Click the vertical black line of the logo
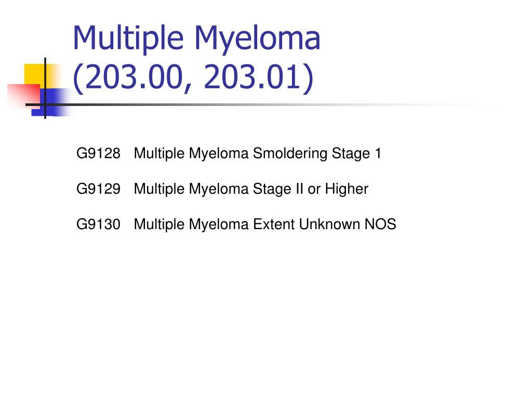532x399 pixels. (45, 88)
